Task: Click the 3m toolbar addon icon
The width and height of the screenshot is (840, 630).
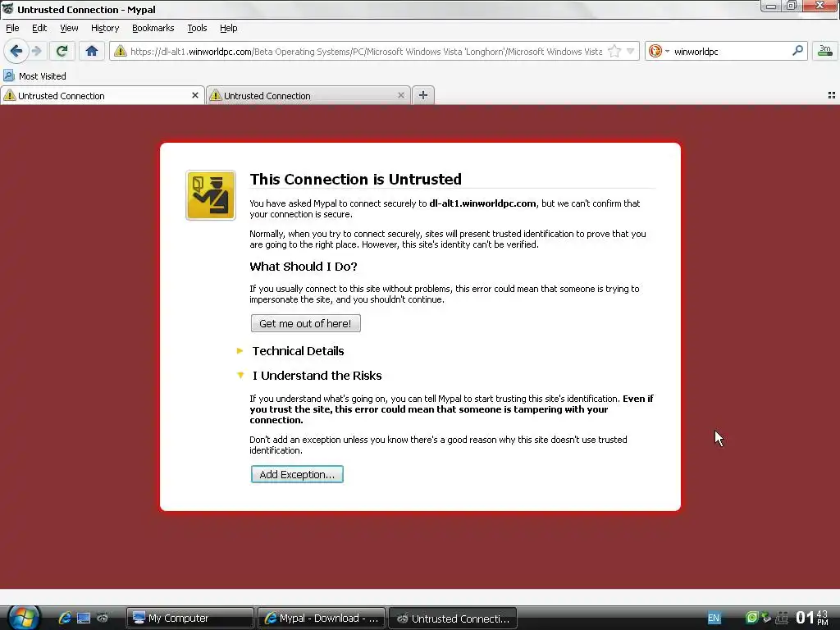Action: point(825,52)
